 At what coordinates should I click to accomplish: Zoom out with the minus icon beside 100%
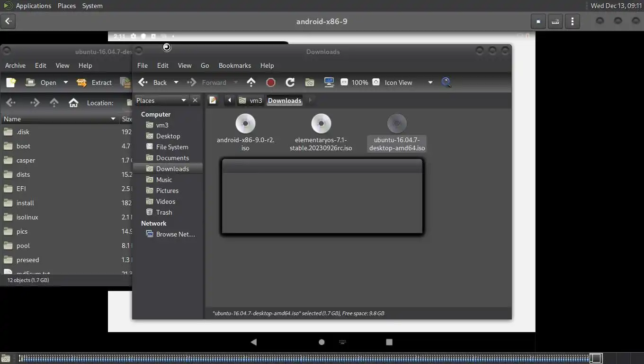coord(344,82)
